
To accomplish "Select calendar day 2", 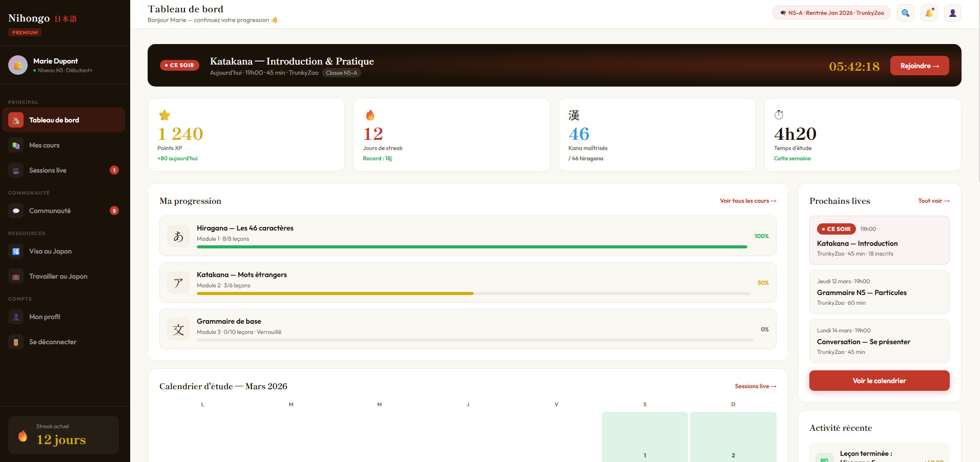I will pos(733,437).
